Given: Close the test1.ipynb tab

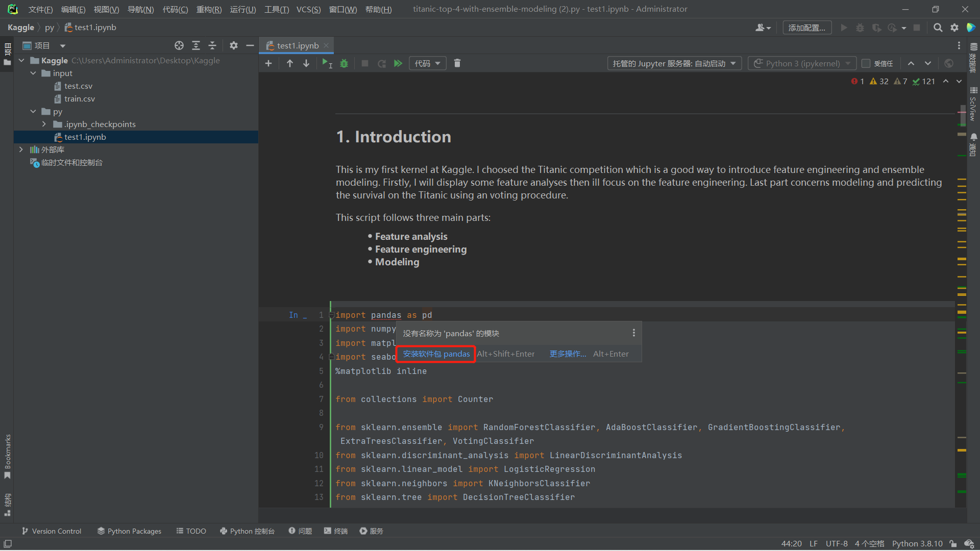Looking at the screenshot, I should tap(326, 45).
